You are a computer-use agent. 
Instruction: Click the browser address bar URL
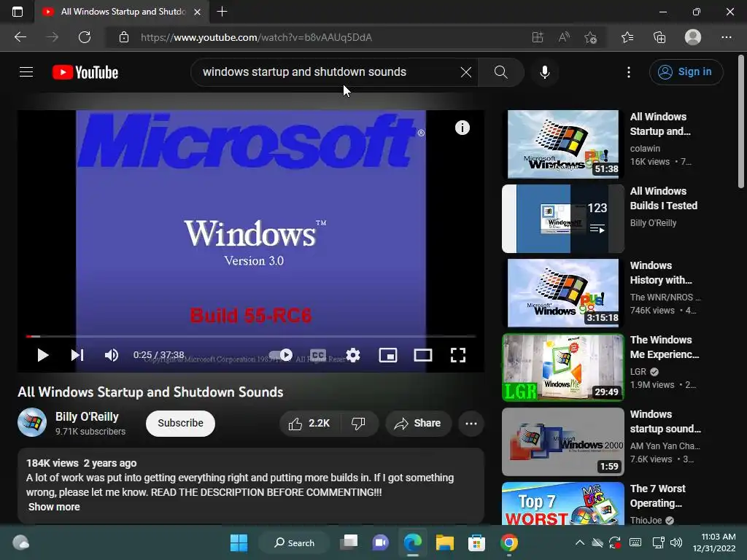256,37
